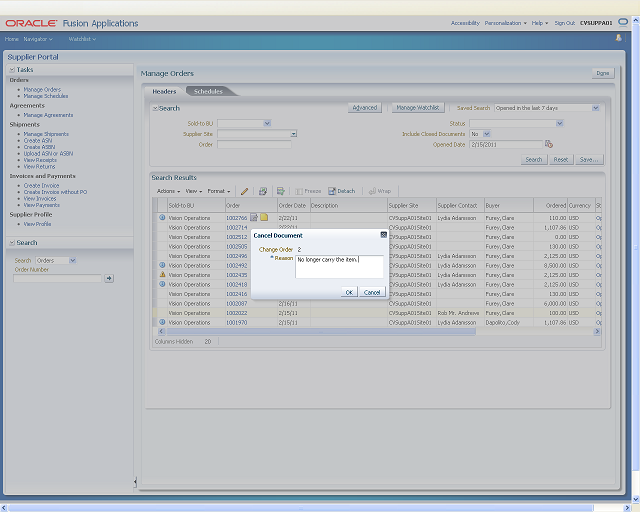Open Manage Schedules task link
This screenshot has height=512, width=640.
click(x=46, y=96)
